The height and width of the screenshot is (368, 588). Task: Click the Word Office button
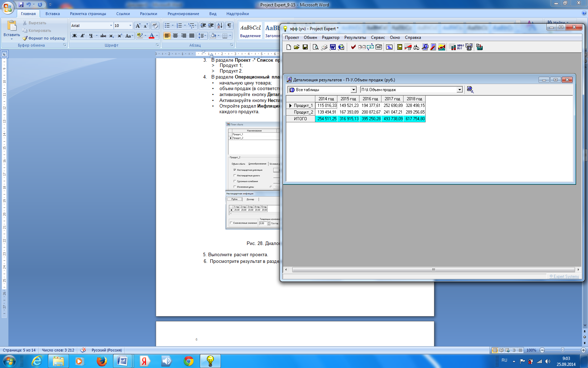[8, 7]
